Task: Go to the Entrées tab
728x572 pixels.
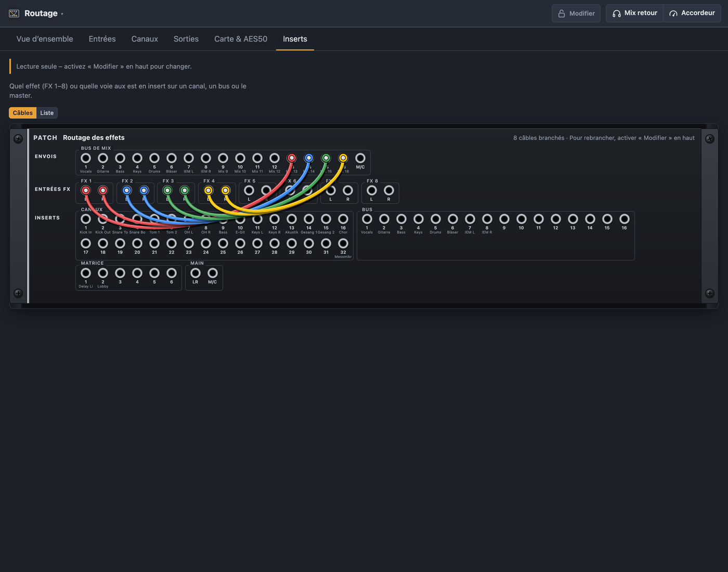Action: pyautogui.click(x=102, y=39)
